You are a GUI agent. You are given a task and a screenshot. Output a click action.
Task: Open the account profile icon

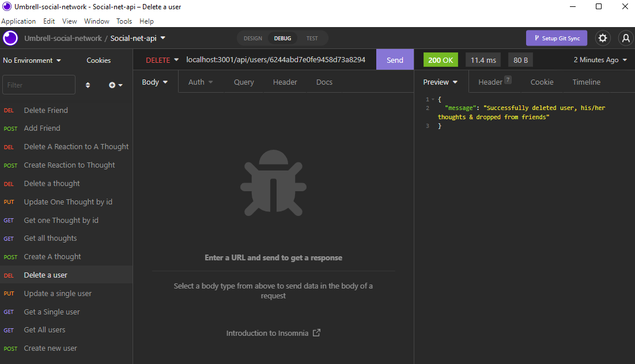626,38
